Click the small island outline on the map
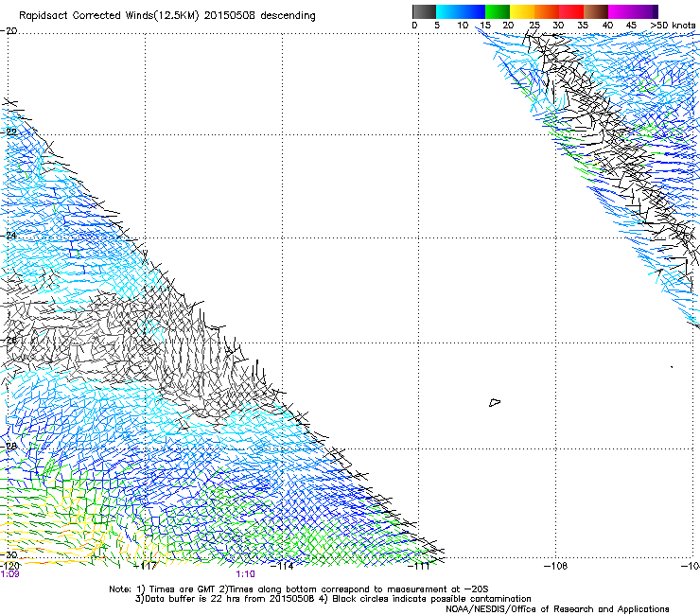 pos(495,402)
